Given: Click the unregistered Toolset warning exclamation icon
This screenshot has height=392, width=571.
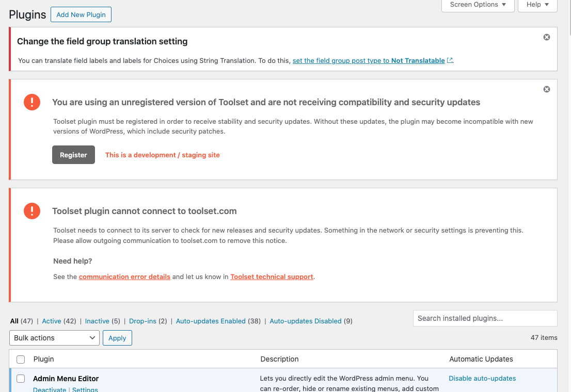Looking at the screenshot, I should [x=32, y=102].
